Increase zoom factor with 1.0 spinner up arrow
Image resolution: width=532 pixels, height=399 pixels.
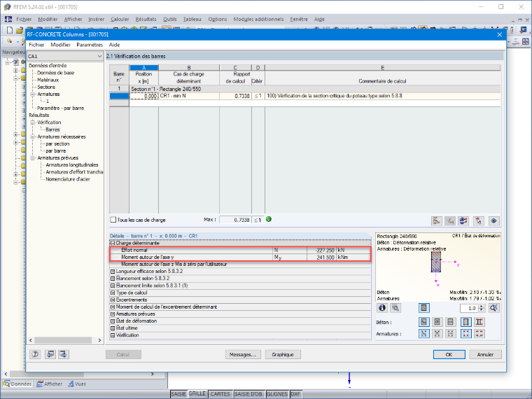coord(481,306)
